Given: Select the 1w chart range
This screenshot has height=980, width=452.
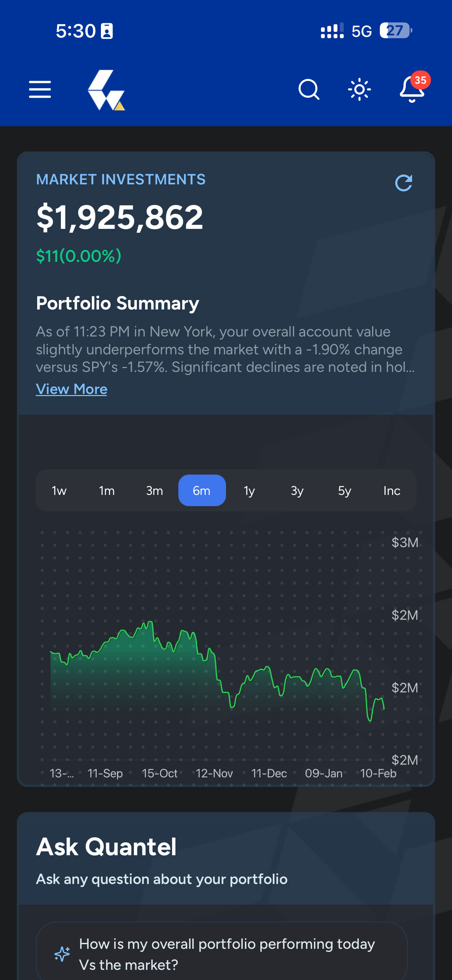Looking at the screenshot, I should [x=59, y=490].
